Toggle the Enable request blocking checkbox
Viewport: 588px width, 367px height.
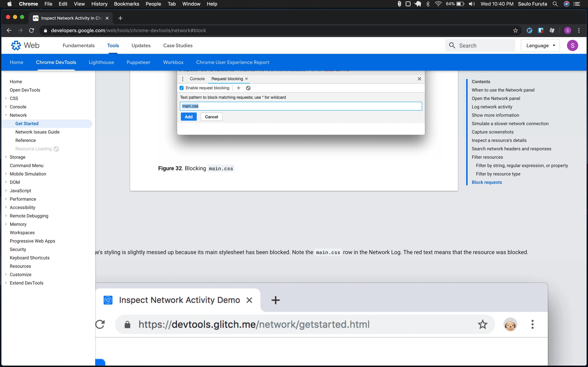pos(181,88)
